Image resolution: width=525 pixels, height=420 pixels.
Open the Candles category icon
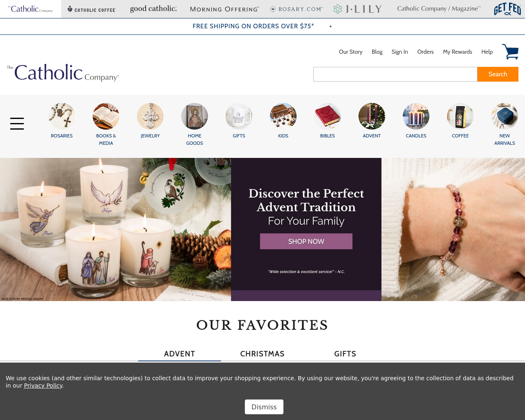pyautogui.click(x=416, y=116)
